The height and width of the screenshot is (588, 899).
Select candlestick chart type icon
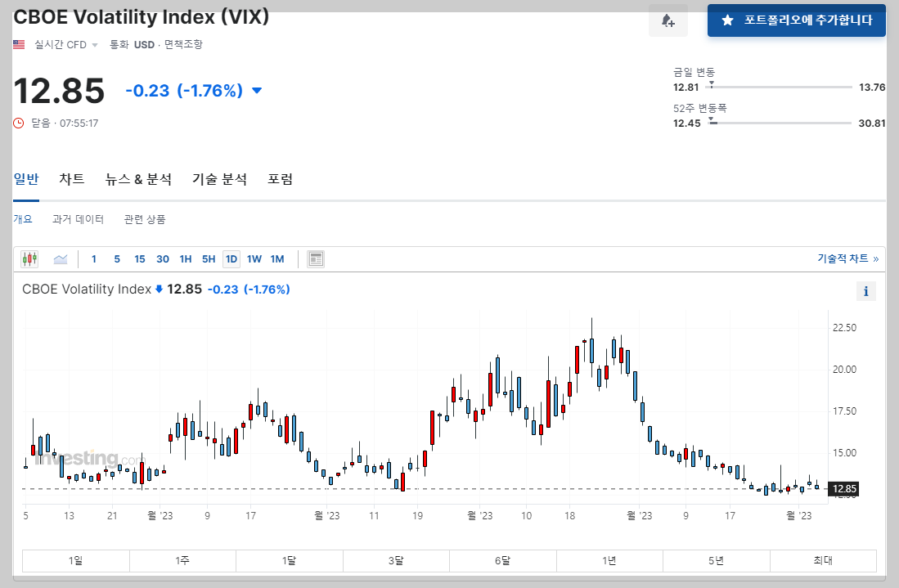pos(29,259)
